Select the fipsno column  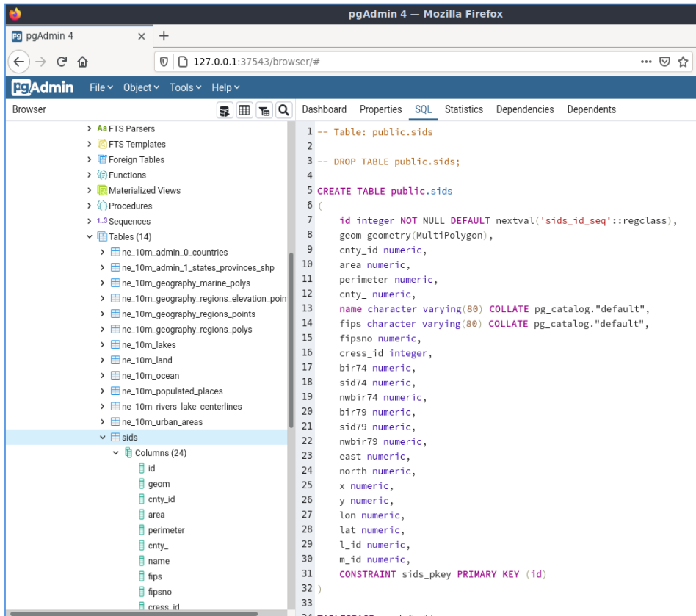point(159,592)
